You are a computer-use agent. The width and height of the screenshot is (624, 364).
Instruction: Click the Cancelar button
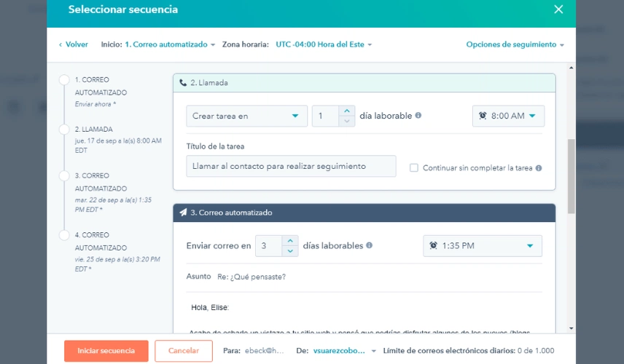pyautogui.click(x=184, y=351)
